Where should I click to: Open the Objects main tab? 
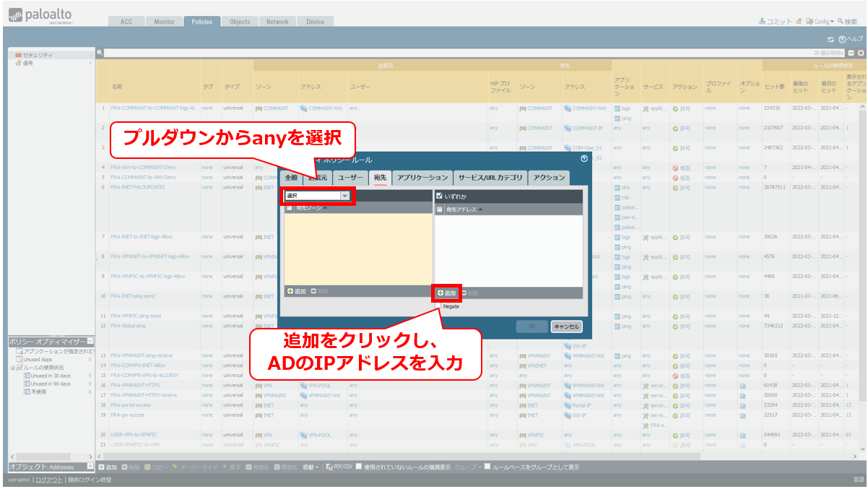pyautogui.click(x=240, y=22)
